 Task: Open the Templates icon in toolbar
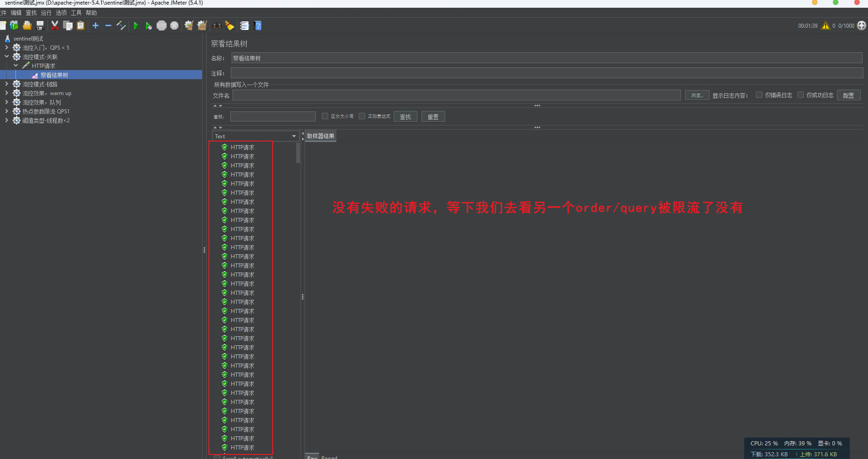14,25
